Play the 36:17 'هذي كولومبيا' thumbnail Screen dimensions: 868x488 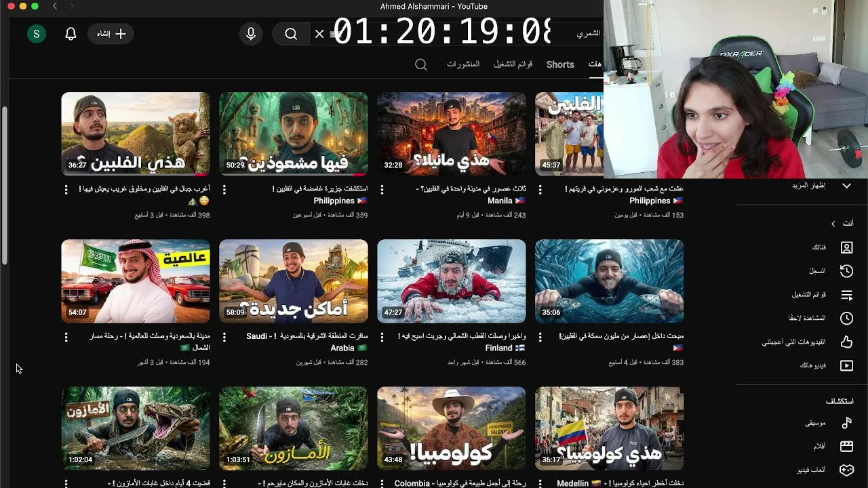pyautogui.click(x=610, y=428)
